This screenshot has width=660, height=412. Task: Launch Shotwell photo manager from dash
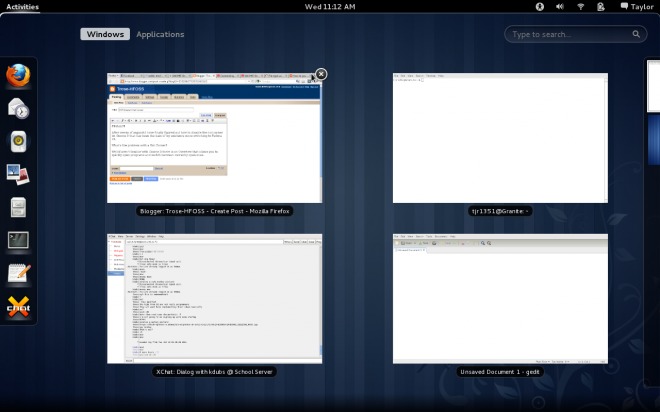click(x=19, y=174)
